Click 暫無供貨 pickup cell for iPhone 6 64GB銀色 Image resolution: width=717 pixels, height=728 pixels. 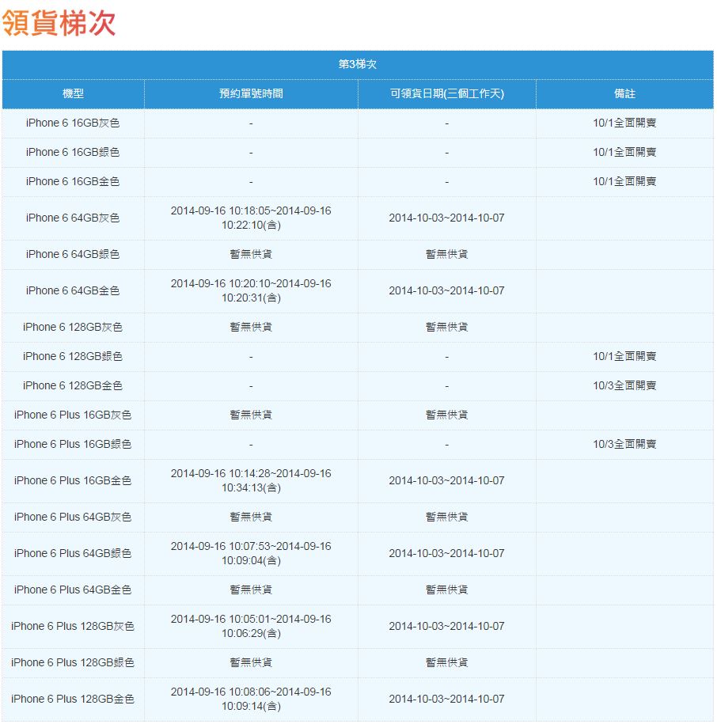446,255
